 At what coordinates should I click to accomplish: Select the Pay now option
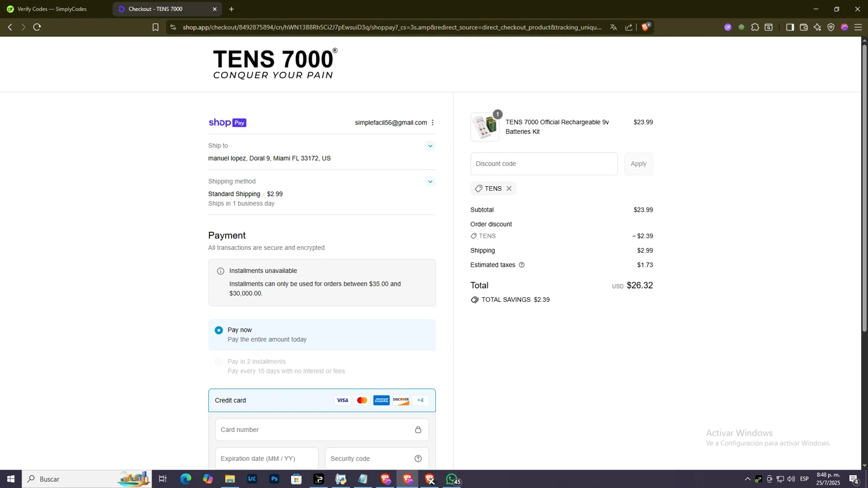322,335
